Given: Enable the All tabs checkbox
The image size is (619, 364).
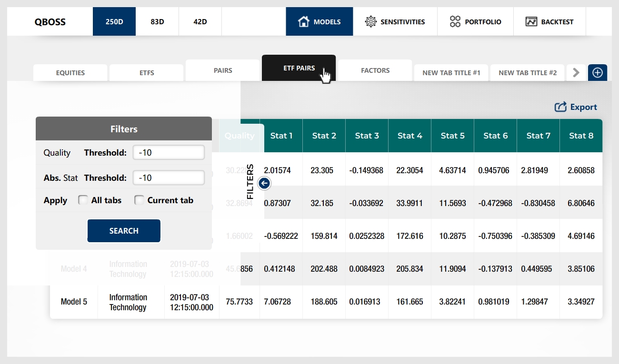Looking at the screenshot, I should 83,200.
